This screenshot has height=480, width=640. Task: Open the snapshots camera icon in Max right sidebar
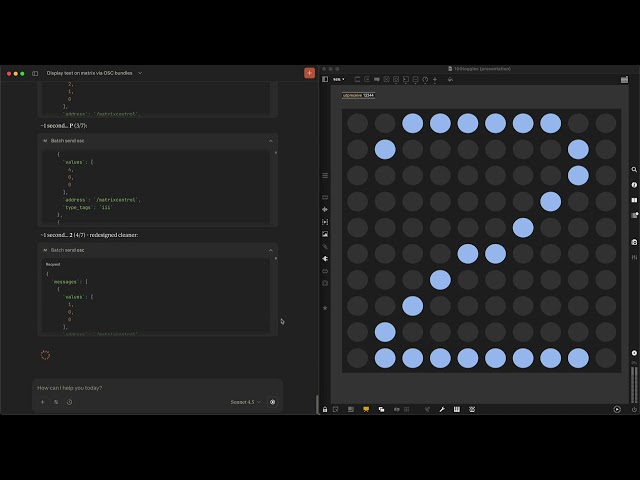point(634,242)
